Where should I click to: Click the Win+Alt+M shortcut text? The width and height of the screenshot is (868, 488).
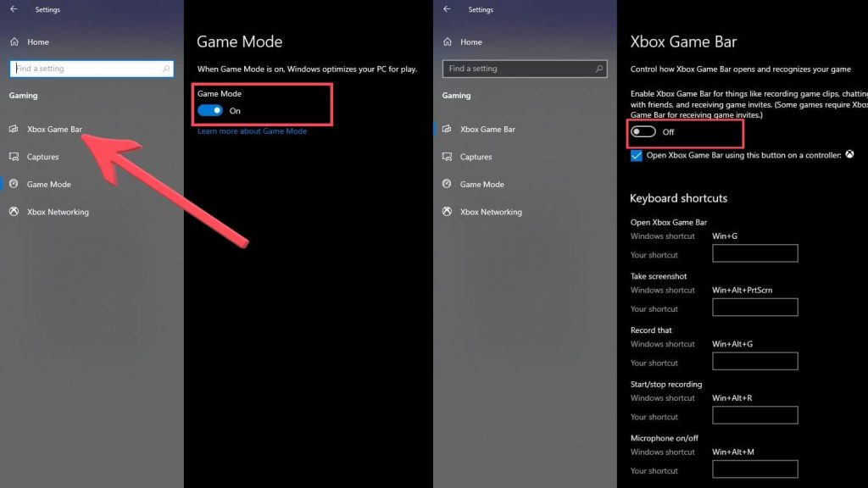733,452
